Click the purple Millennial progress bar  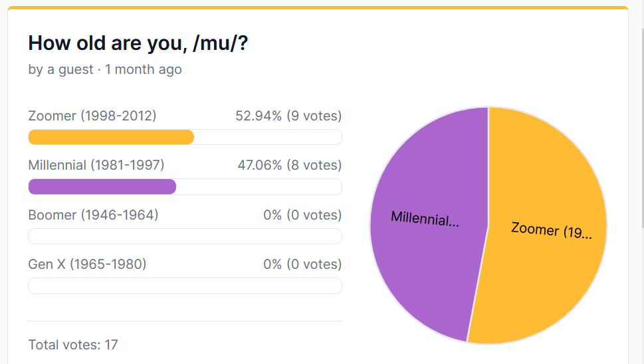tap(102, 187)
